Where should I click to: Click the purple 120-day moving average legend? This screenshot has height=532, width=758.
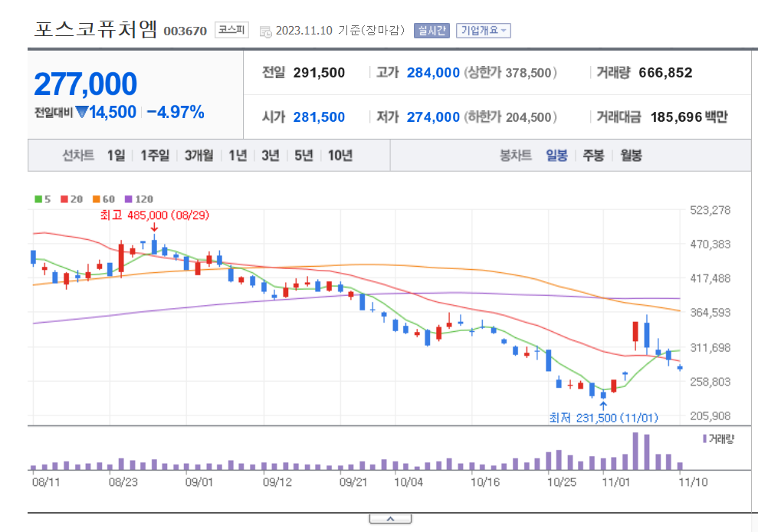pos(139,199)
